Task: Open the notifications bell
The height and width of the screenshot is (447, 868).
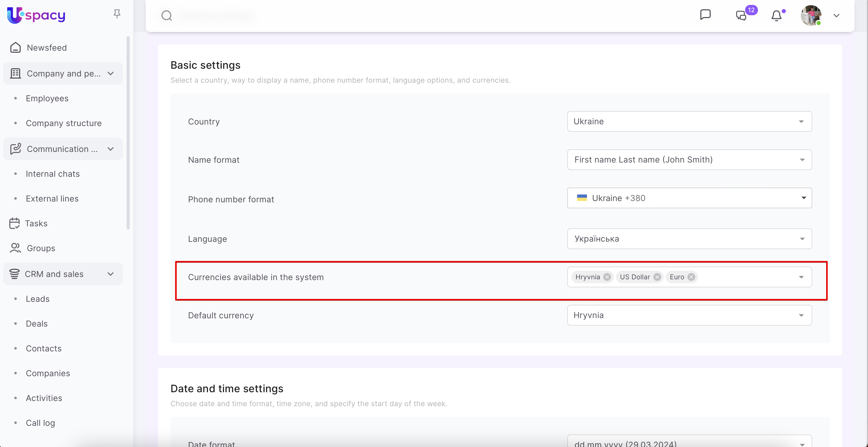Action: point(776,16)
